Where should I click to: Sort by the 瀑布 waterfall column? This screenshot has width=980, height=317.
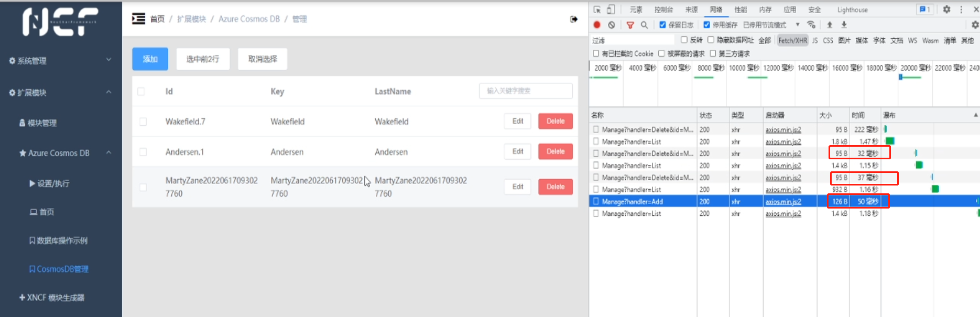tap(930, 115)
